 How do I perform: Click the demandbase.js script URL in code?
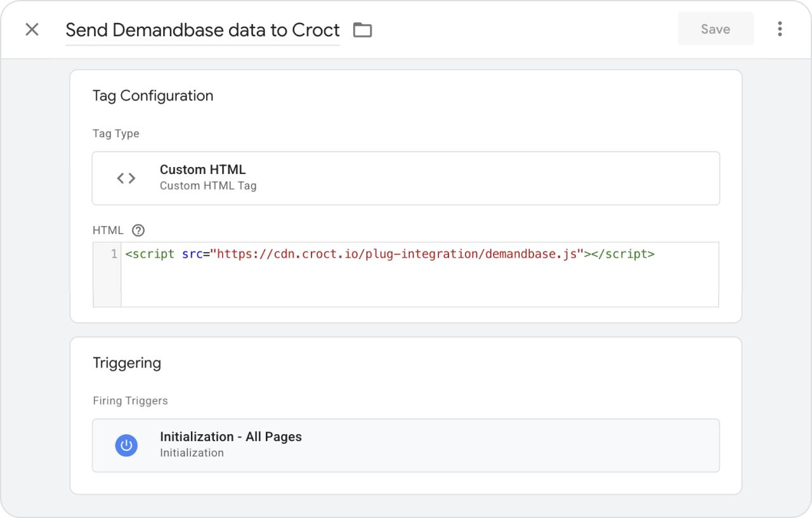click(397, 254)
